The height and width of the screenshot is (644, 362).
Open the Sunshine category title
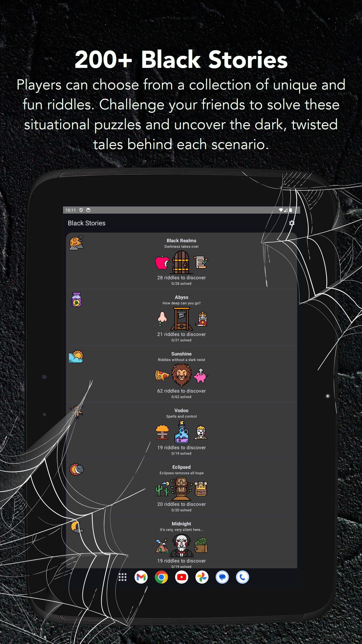coord(181,354)
